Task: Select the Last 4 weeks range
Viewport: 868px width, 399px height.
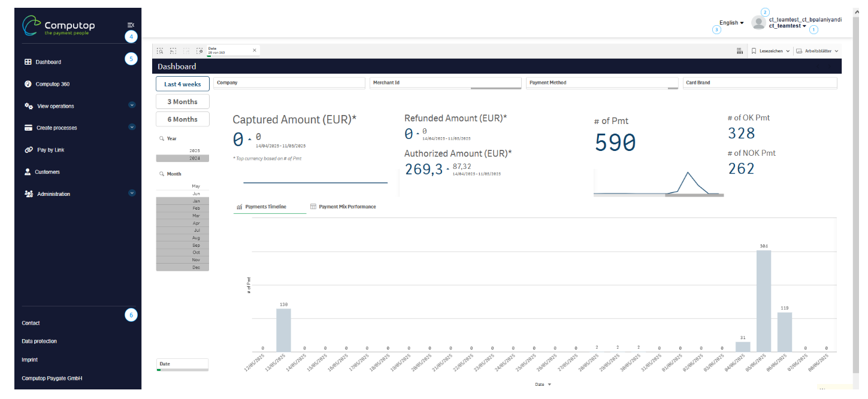Action: tap(182, 84)
